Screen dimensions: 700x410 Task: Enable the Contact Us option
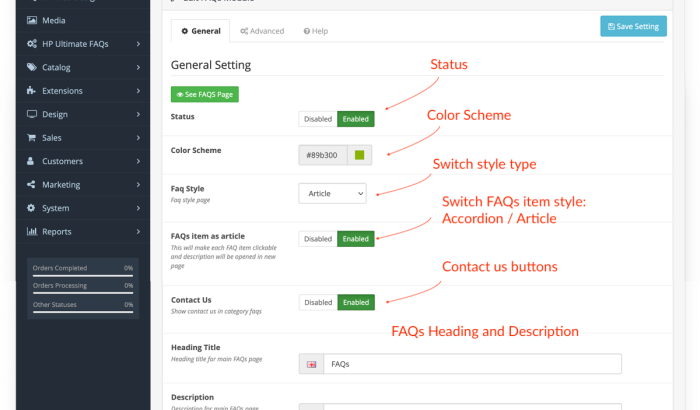tap(356, 302)
